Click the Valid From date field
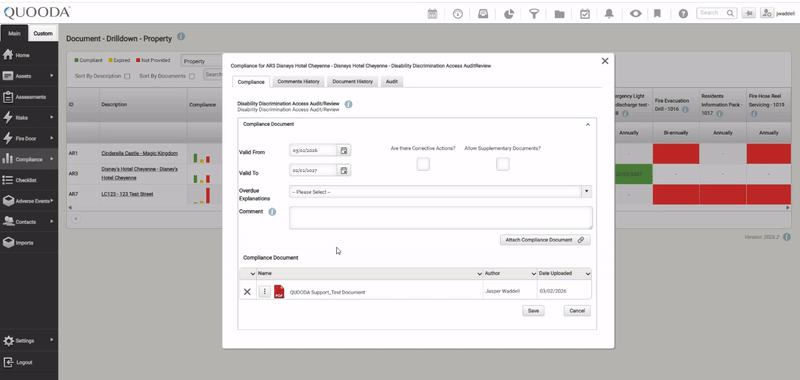This screenshot has width=800, height=380. [x=313, y=150]
